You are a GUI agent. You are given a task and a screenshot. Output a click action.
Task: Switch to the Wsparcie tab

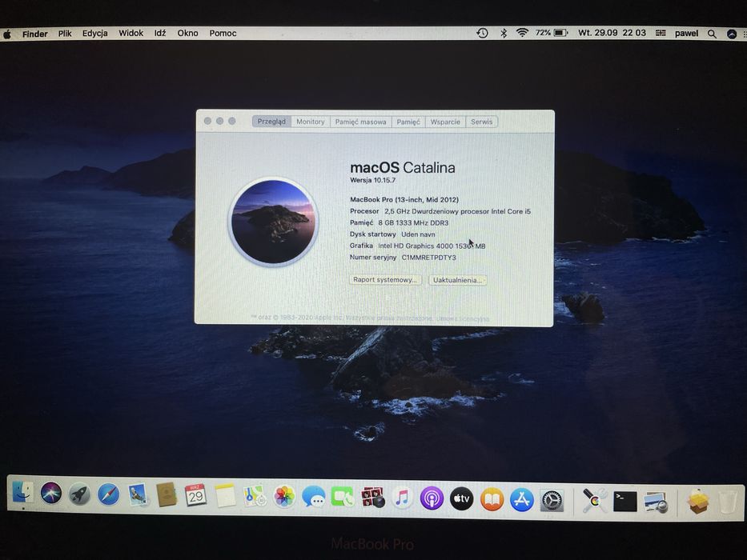(445, 122)
